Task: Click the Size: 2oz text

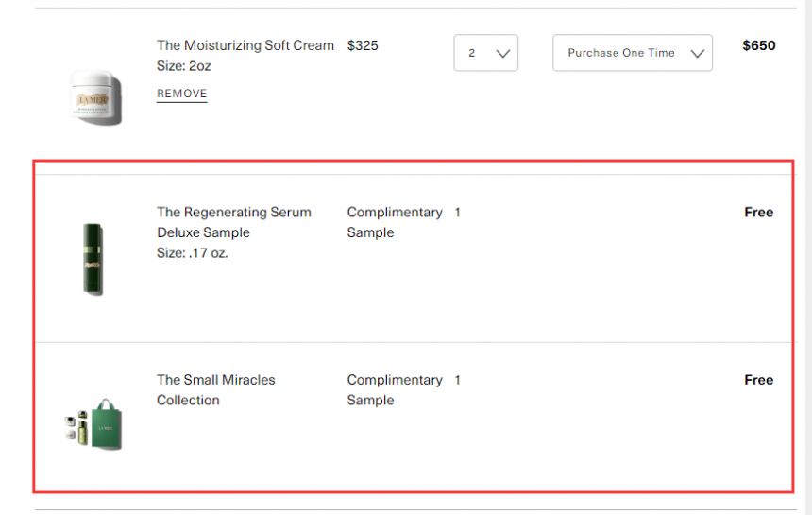Action: [x=184, y=66]
